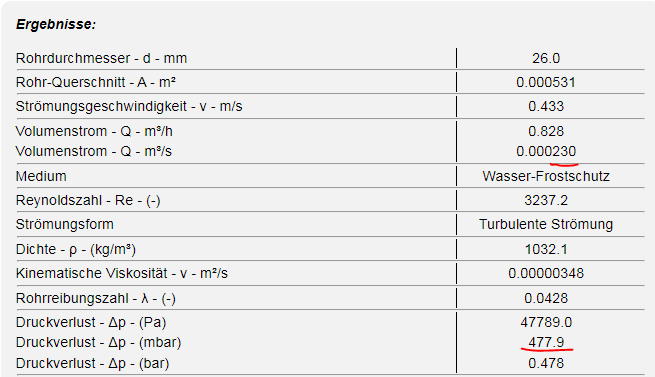655x377 pixels.
Task: Click the Ergebnisse heading
Action: point(56,25)
